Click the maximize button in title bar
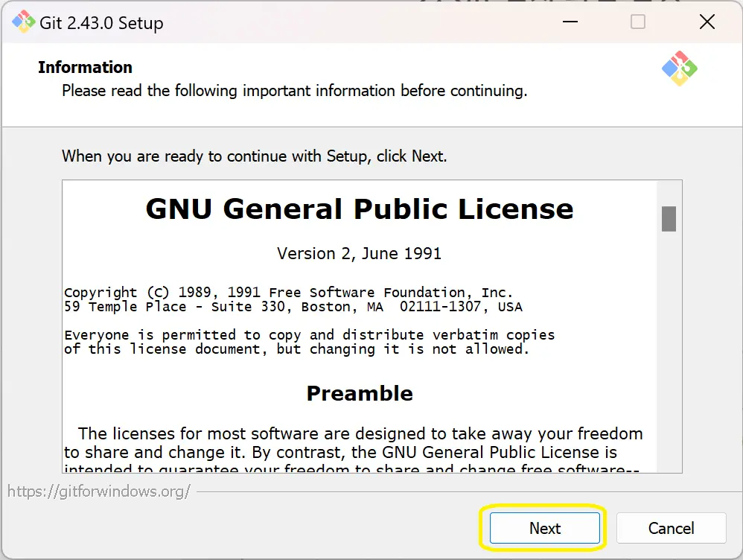This screenshot has height=560, width=743. pyautogui.click(x=638, y=22)
